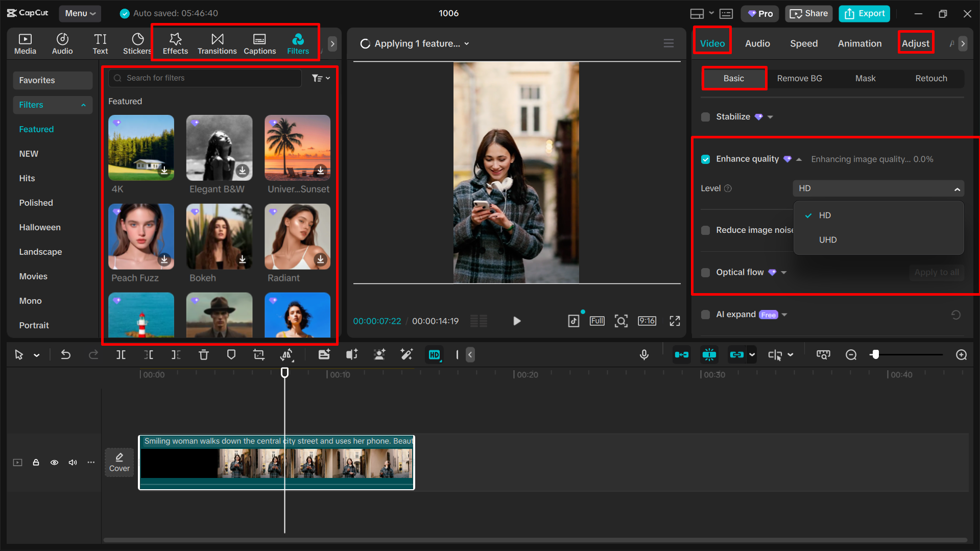Open the Text panel

tap(100, 43)
